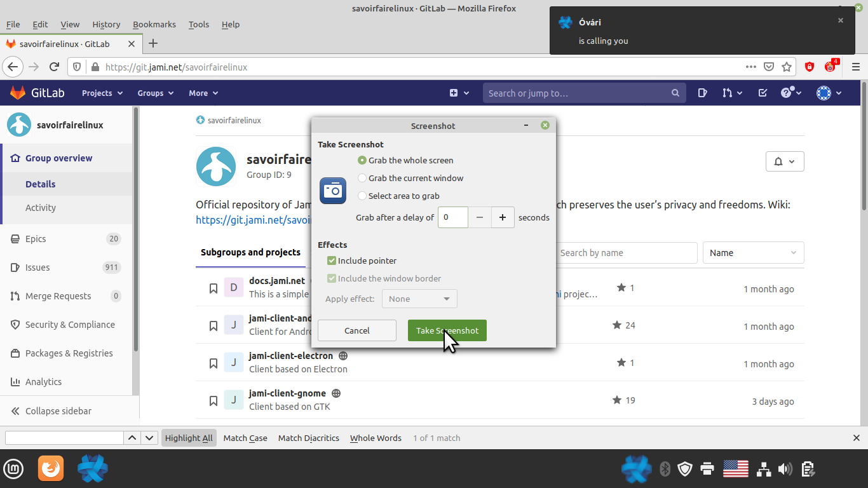This screenshot has height=488, width=868.
Task: Open the Activity sidebar item
Action: (41, 208)
